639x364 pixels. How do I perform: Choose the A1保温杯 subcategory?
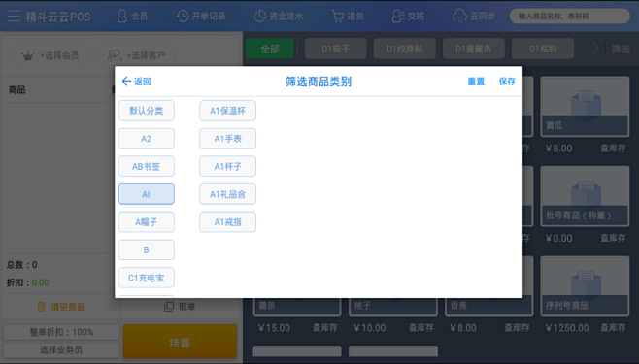[228, 111]
